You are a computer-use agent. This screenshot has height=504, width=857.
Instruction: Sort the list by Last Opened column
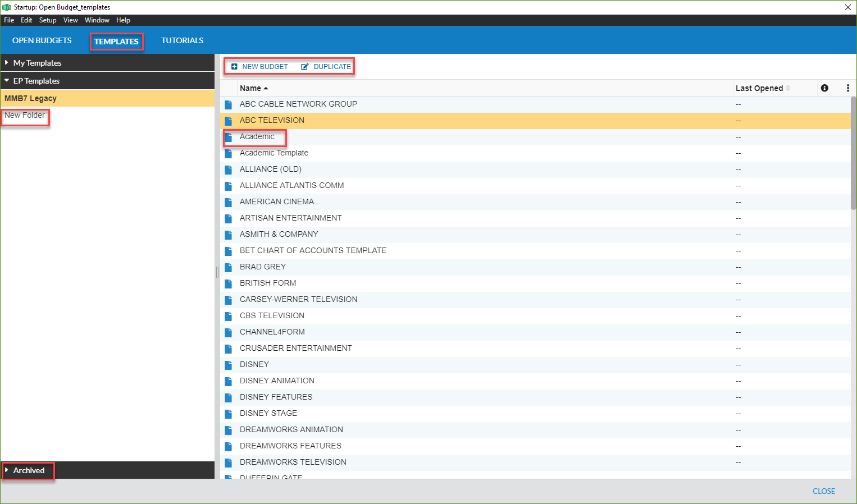click(763, 88)
